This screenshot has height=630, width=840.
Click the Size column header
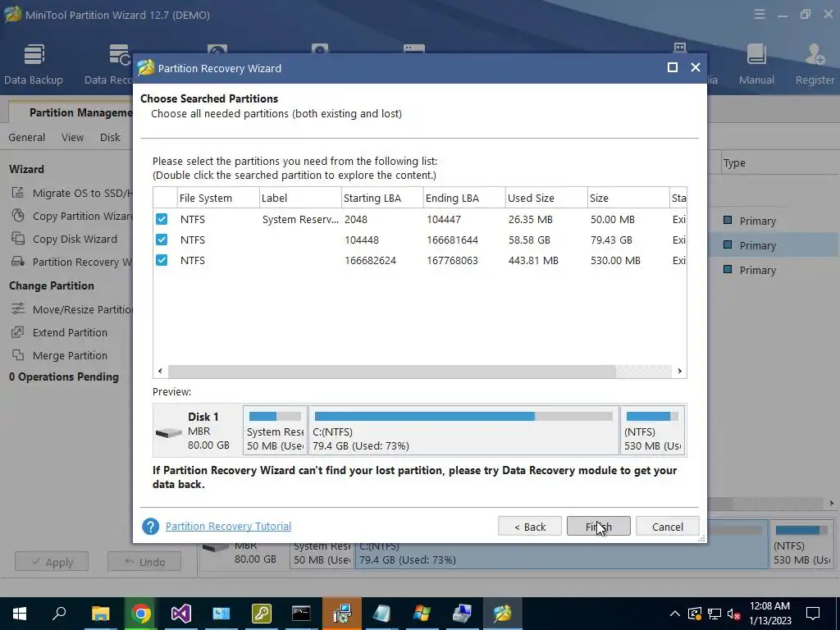628,198
